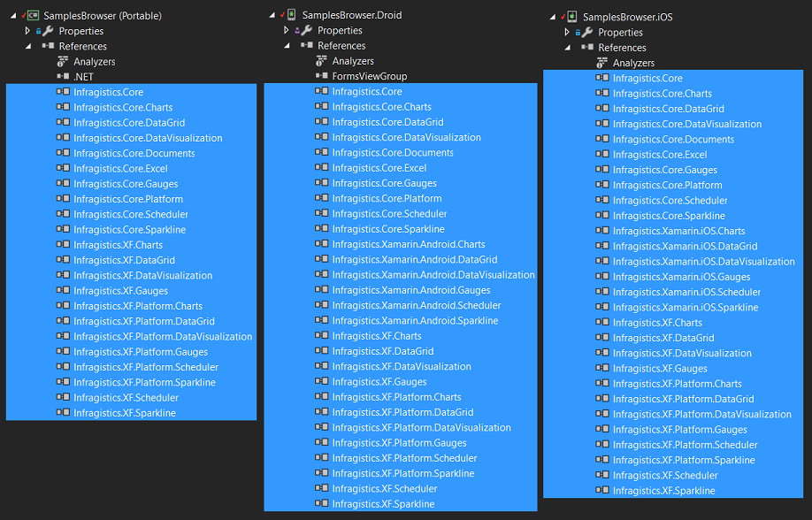Select Infragistics.Xamarin.Android.Charts reference
Screen dimensions: 812x520
(408, 244)
